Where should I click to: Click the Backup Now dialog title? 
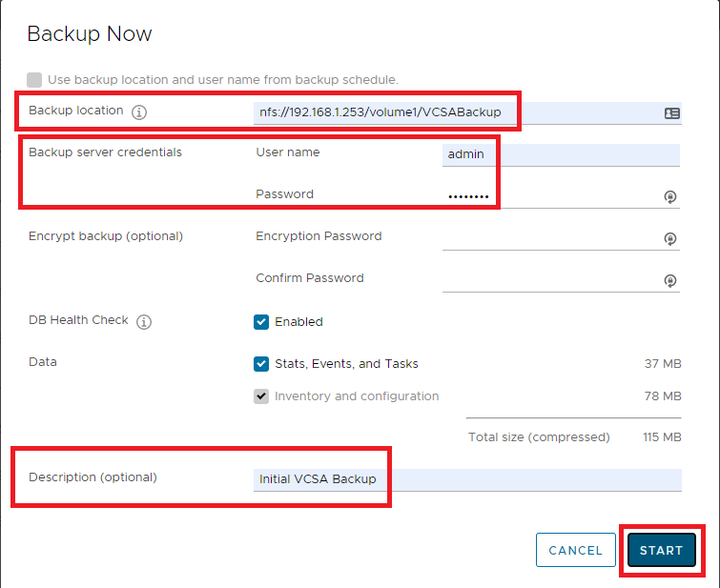90,34
